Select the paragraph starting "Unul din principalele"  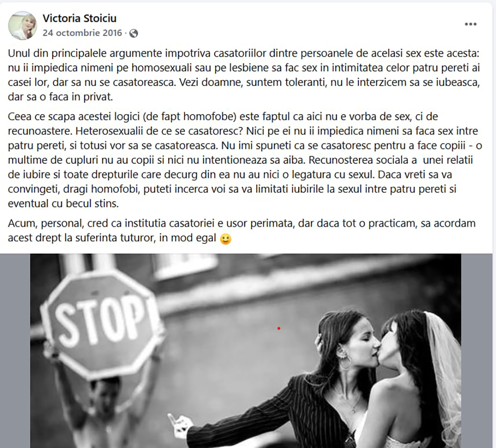[x=244, y=75]
